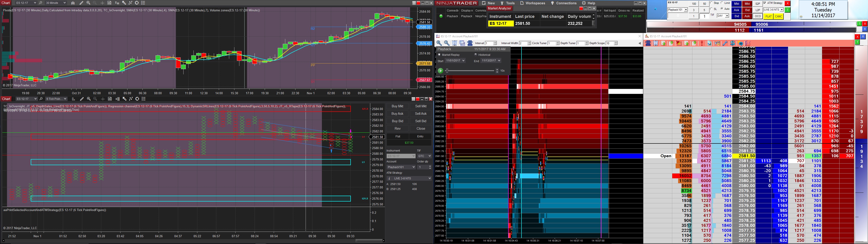Image resolution: width=868 pixels, height=244 pixels.
Task: Zoom in on the 30 Minute chart
Action: coord(88,3)
